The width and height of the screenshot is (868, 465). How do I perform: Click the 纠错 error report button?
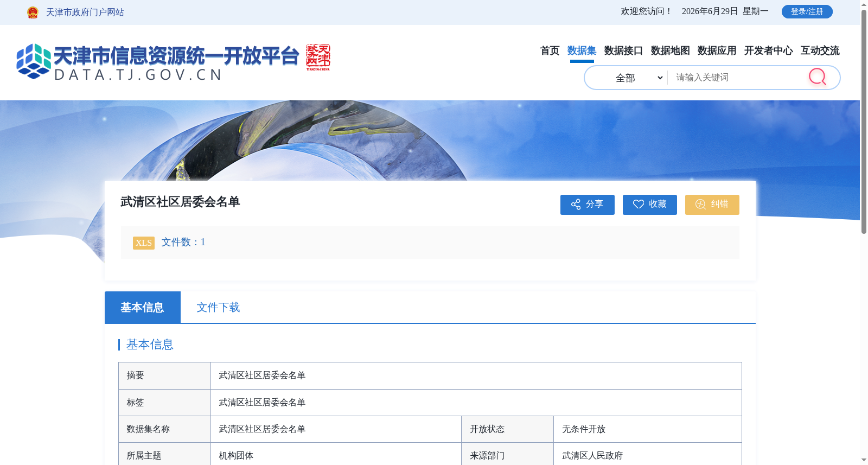pos(712,205)
